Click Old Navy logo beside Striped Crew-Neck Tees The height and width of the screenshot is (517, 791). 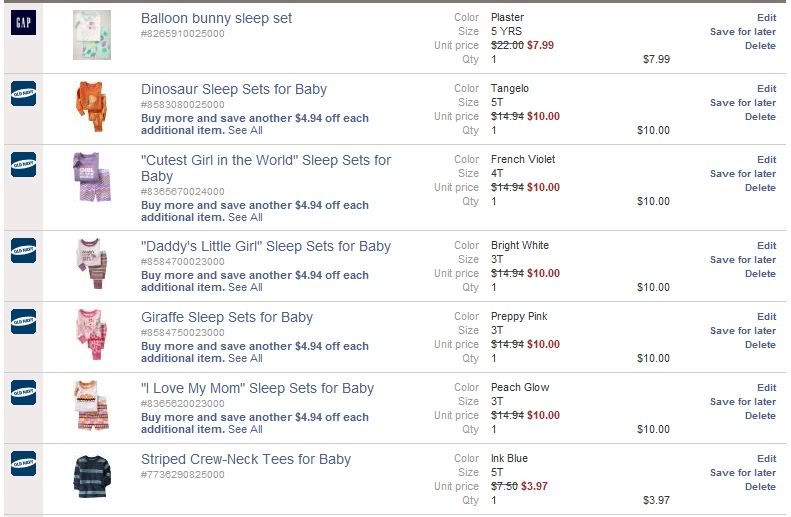coord(23,463)
